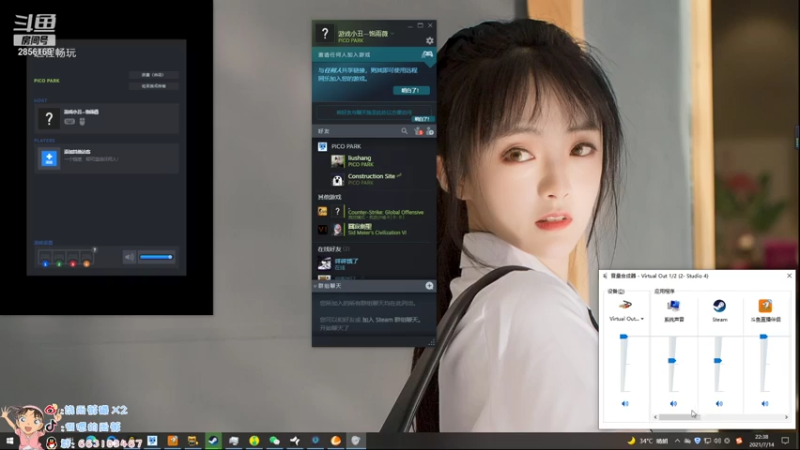
Task: Click host keyboard input icon in Remote Play
Action: coord(69,121)
